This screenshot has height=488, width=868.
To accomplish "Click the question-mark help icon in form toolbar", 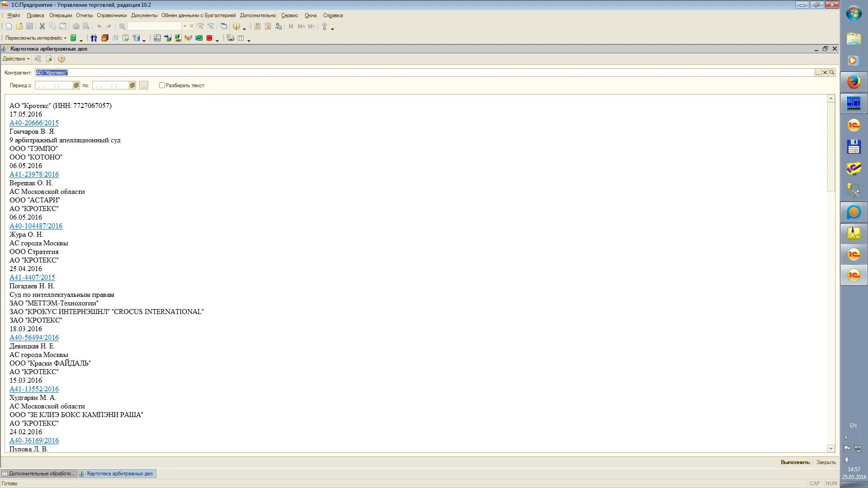I will point(61,59).
